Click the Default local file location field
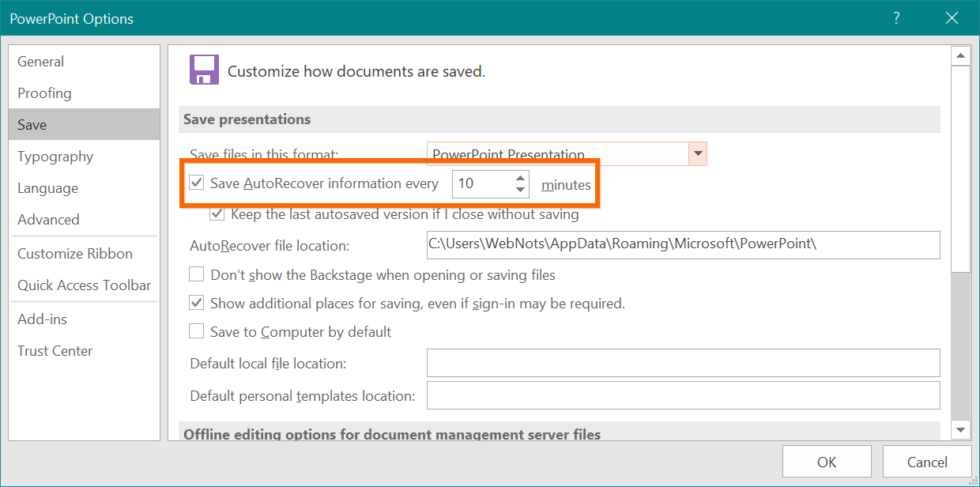The width and height of the screenshot is (980, 487). coord(683,364)
